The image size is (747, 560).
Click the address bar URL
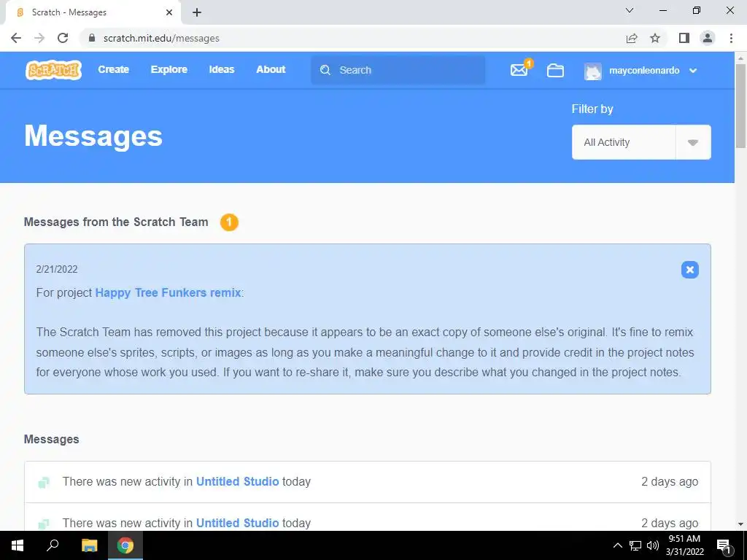point(161,38)
